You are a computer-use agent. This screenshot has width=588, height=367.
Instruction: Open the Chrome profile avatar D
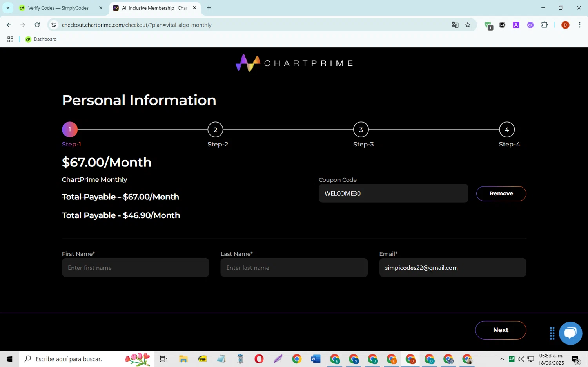565,25
